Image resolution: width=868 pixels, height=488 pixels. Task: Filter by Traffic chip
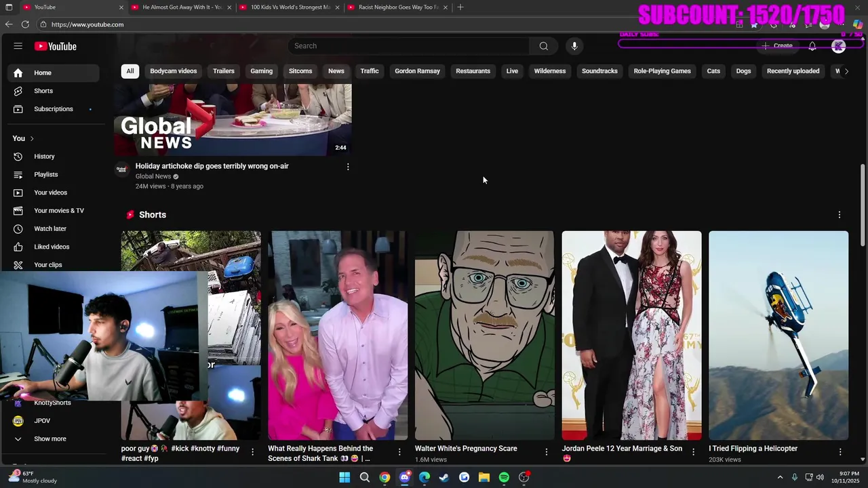[x=370, y=71]
